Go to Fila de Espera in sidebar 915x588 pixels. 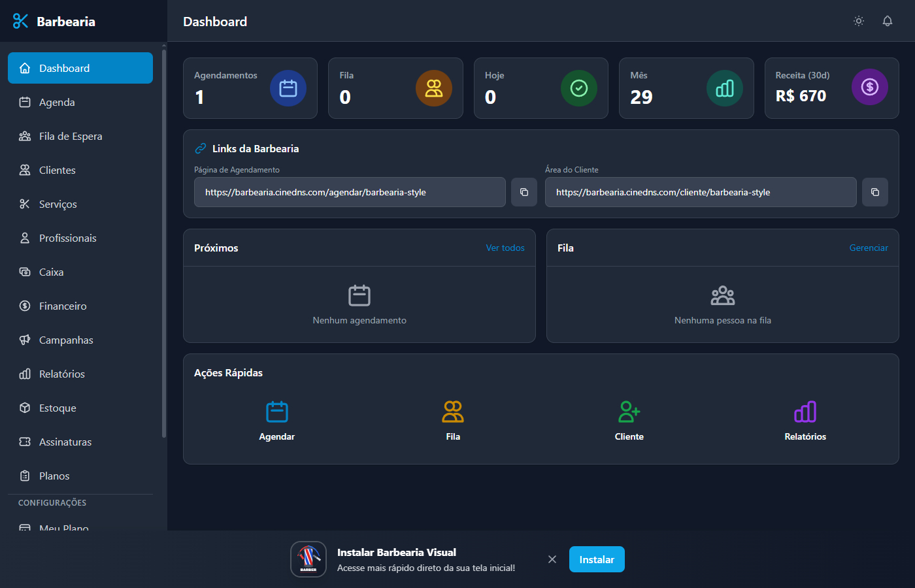[x=71, y=136]
